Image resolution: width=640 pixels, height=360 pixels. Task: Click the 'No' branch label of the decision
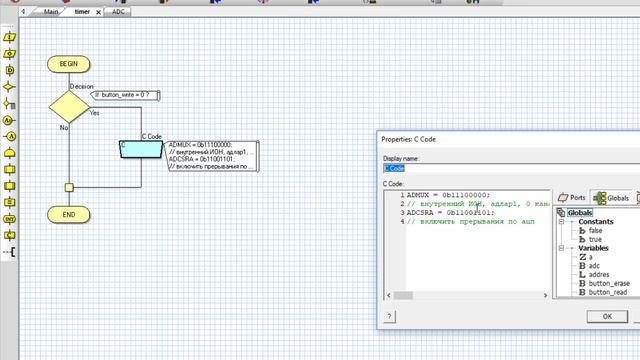pos(64,128)
